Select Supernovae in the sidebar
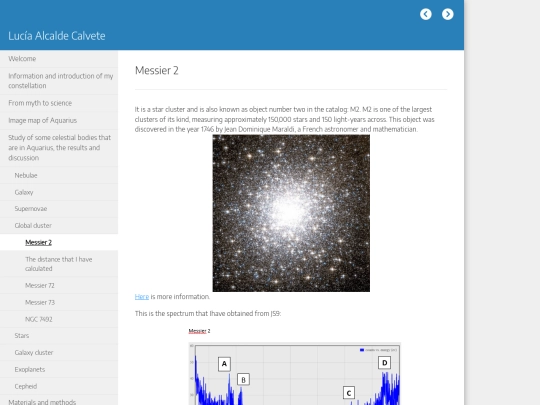 pyautogui.click(x=59, y=209)
